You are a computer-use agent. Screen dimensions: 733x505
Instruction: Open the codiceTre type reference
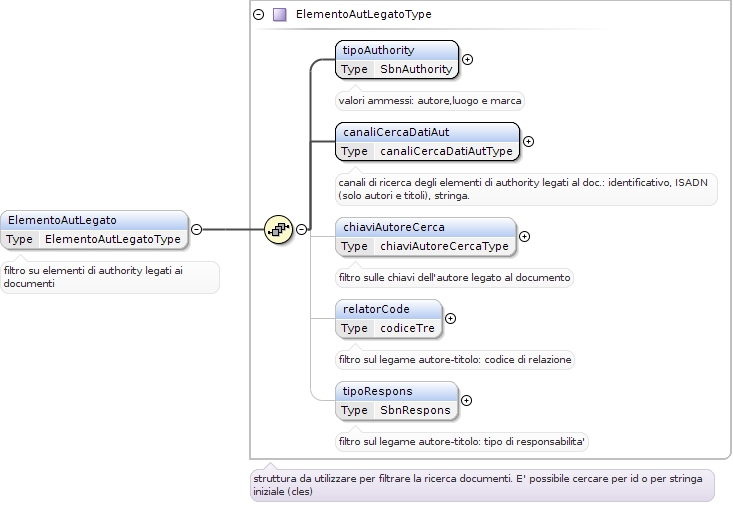pyautogui.click(x=407, y=328)
